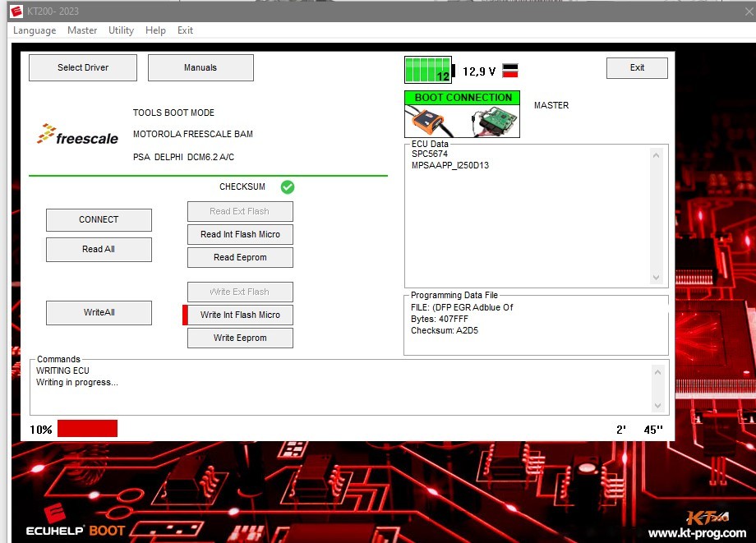This screenshot has height=543, width=756.
Task: Click the red writing progress bar
Action: (x=87, y=429)
